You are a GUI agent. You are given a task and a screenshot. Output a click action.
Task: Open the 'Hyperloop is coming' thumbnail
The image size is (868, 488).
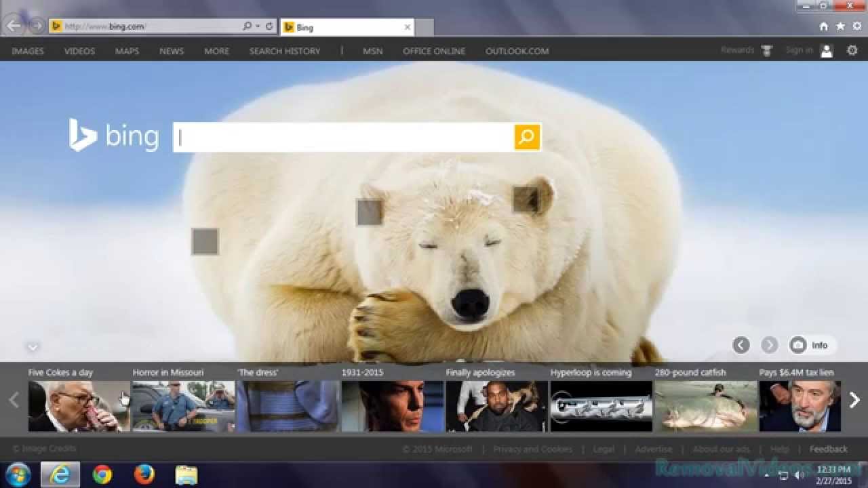601,406
